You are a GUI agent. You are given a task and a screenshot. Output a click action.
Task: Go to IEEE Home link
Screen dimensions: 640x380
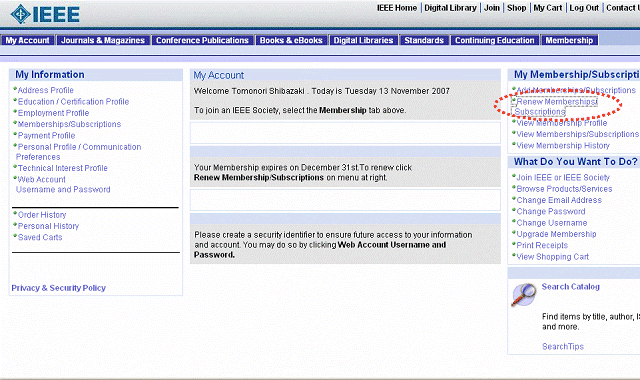pos(397,8)
